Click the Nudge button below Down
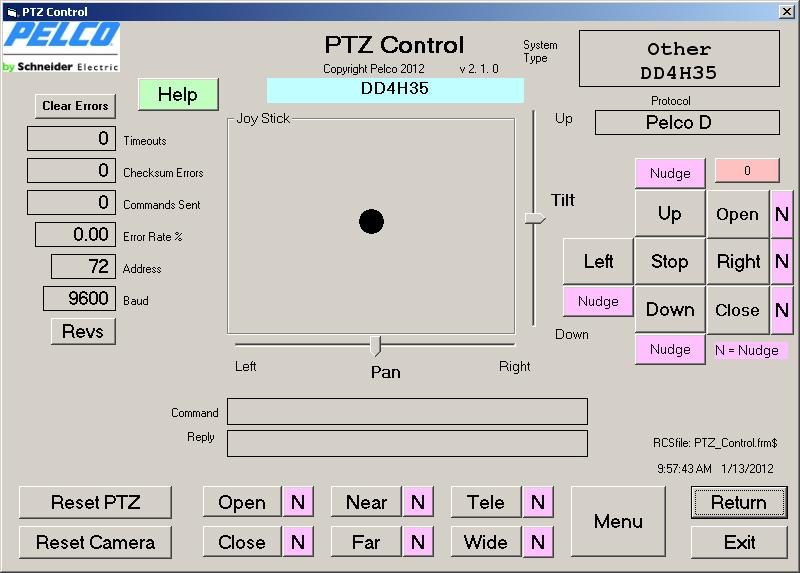Screen dimensions: 800x573 point(670,349)
